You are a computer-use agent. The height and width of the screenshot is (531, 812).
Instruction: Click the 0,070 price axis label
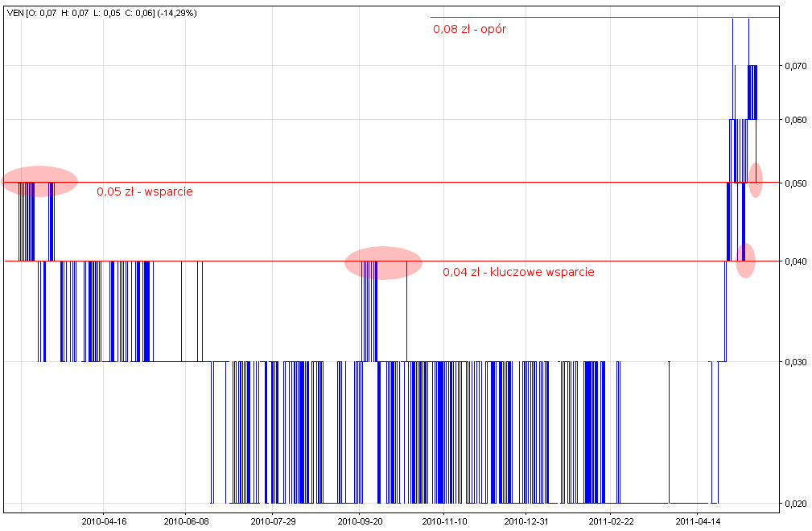pos(795,66)
